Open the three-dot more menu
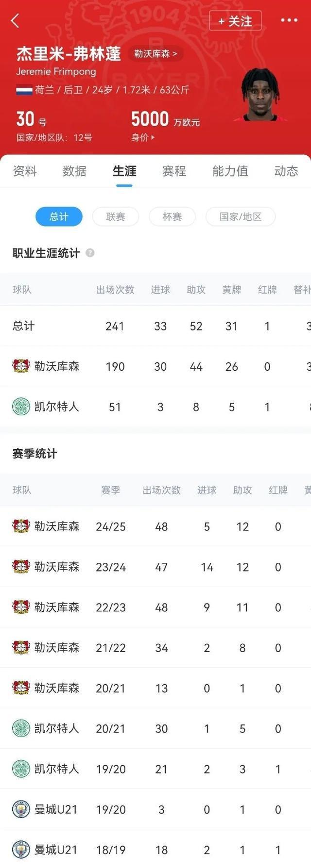Image resolution: width=311 pixels, height=868 pixels. tap(289, 20)
